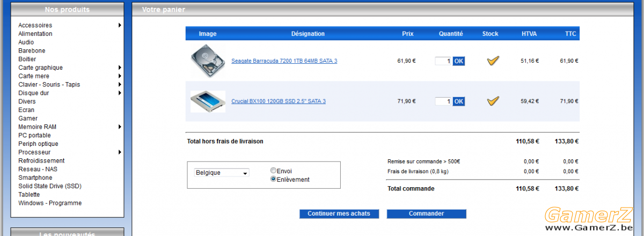644x236 pixels.
Task: Select the Envoi radio button
Action: click(273, 171)
